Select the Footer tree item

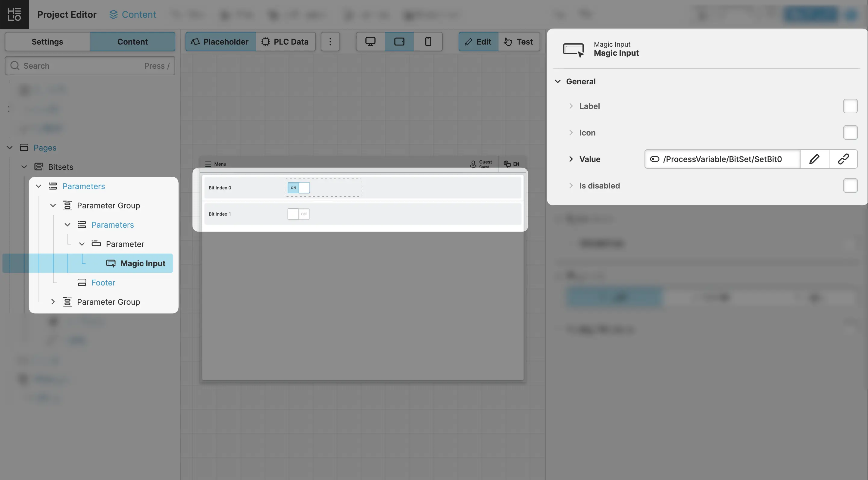tap(103, 283)
